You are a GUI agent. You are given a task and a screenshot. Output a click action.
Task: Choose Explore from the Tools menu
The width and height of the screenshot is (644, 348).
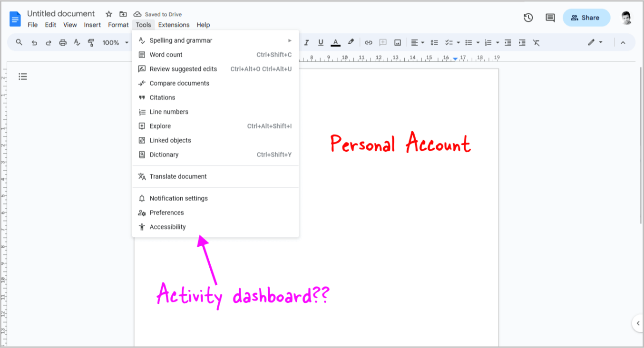[x=215, y=126]
